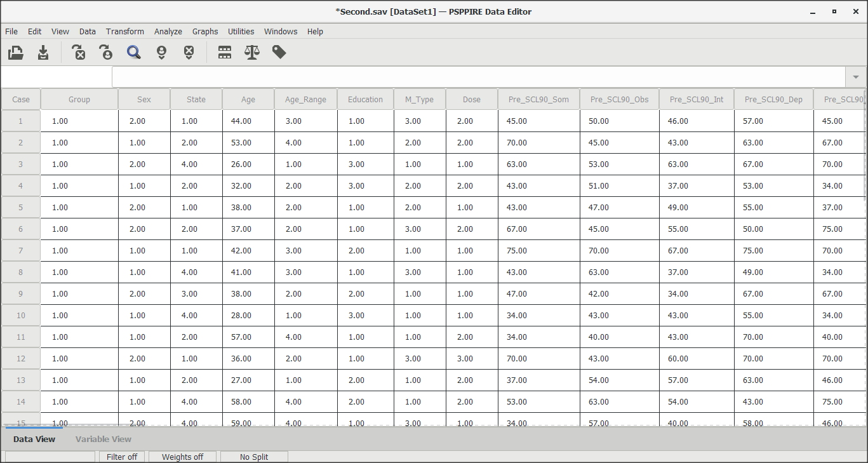This screenshot has width=868, height=463.
Task: Click the cell reference box
Action: tap(56, 77)
